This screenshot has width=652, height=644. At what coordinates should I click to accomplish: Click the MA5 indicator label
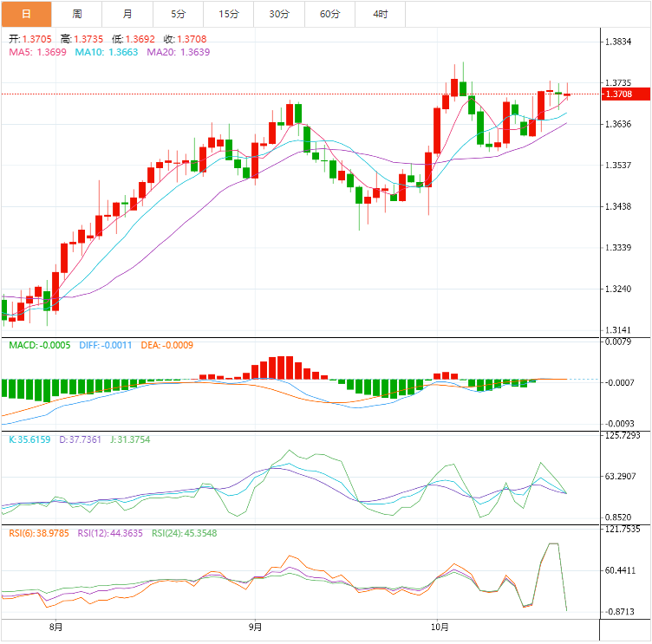37,52
